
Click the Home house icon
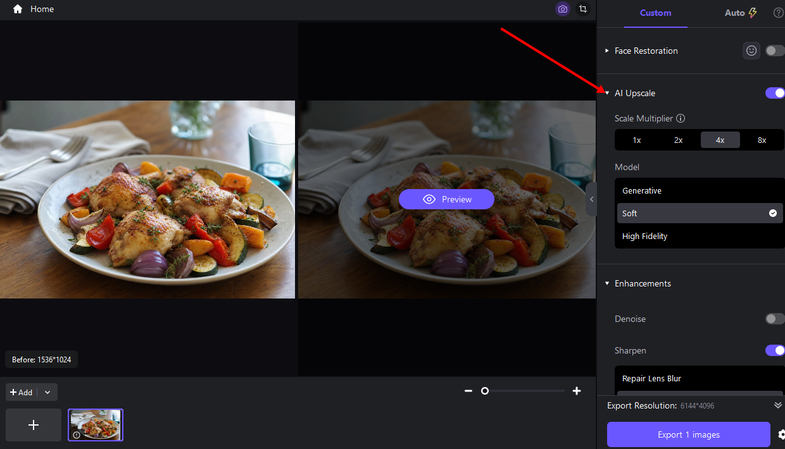(x=18, y=9)
